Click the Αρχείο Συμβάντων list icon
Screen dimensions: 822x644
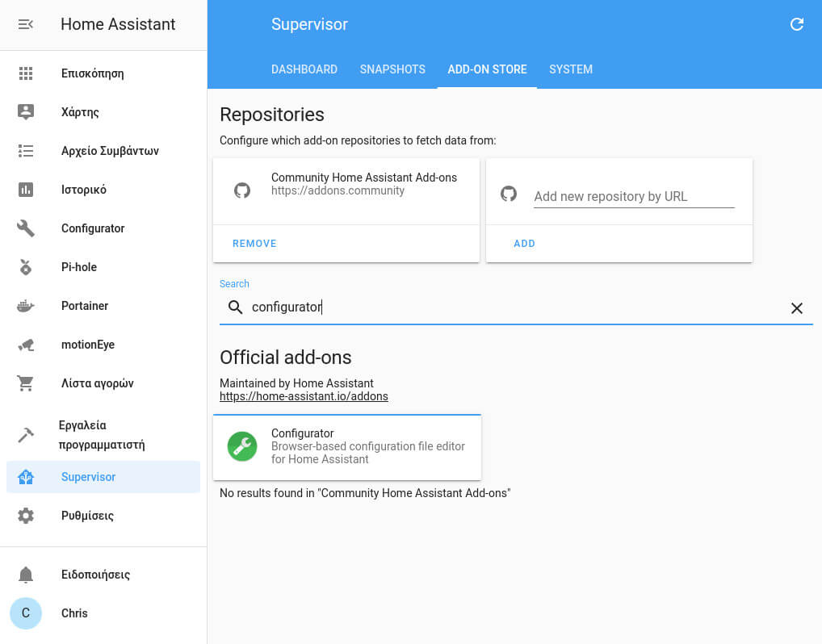coord(26,151)
